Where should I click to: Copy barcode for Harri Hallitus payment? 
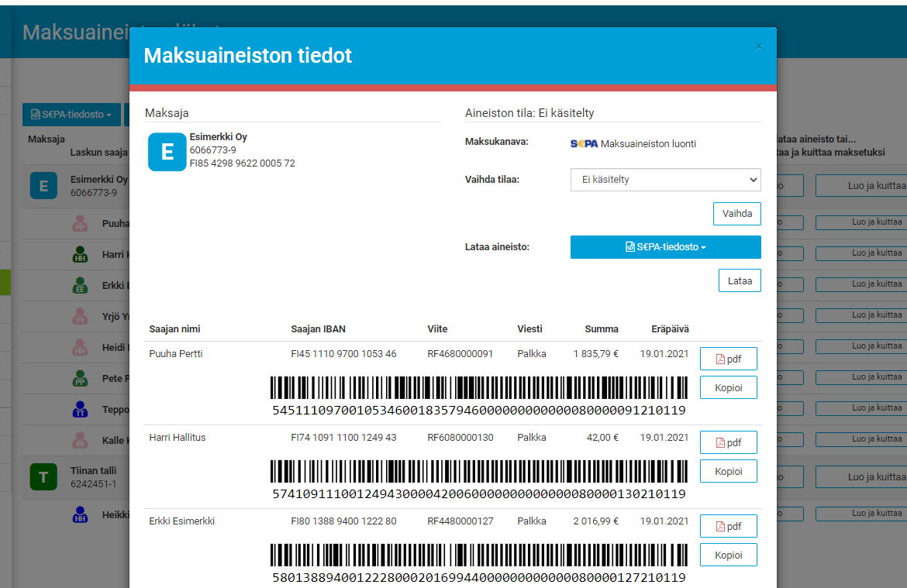tap(728, 471)
